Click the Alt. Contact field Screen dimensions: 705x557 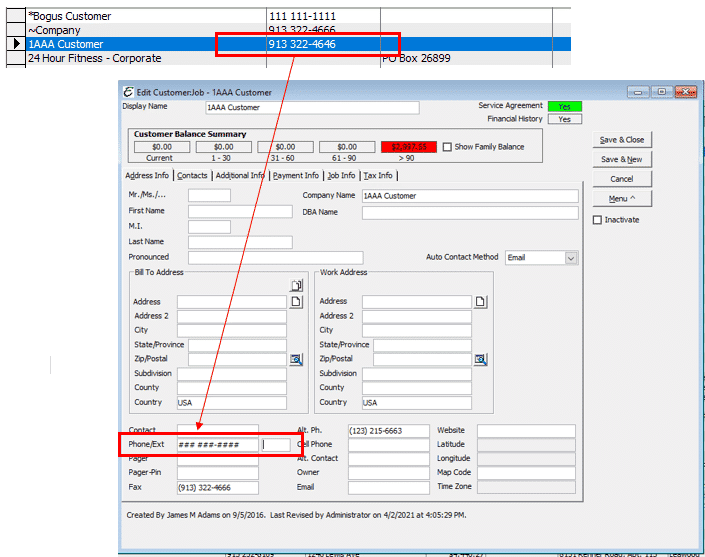(x=389, y=459)
